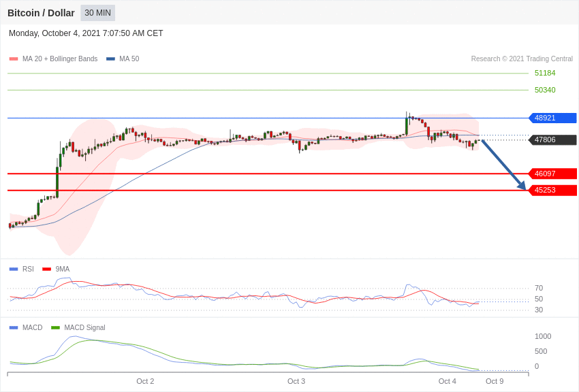579x392 pixels.
Task: Click the RSI legend label
Action: [x=28, y=269]
